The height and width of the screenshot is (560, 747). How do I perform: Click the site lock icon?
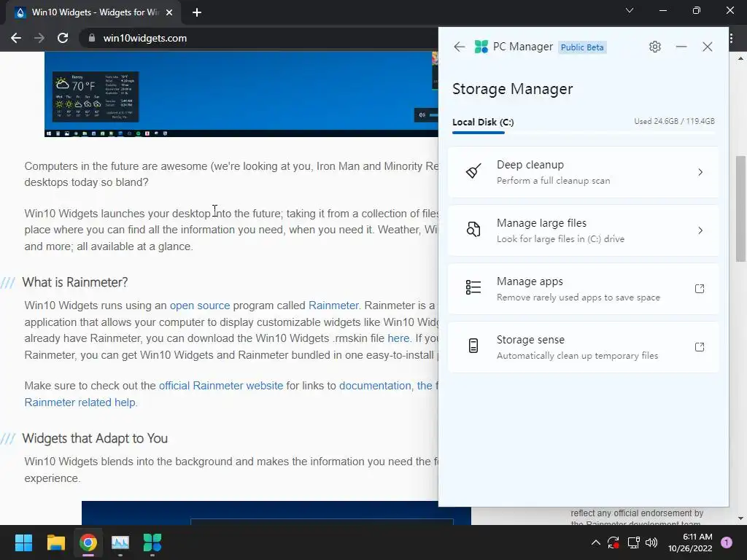(91, 38)
